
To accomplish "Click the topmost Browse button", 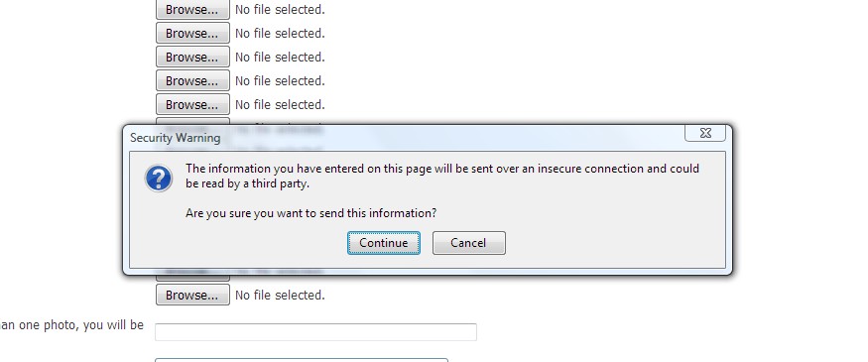I will click(x=192, y=9).
